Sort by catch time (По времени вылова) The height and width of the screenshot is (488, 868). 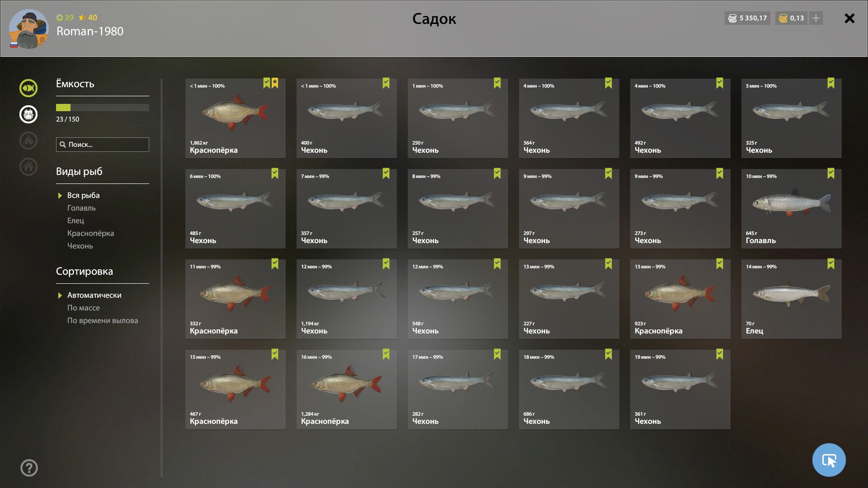pyautogui.click(x=103, y=320)
